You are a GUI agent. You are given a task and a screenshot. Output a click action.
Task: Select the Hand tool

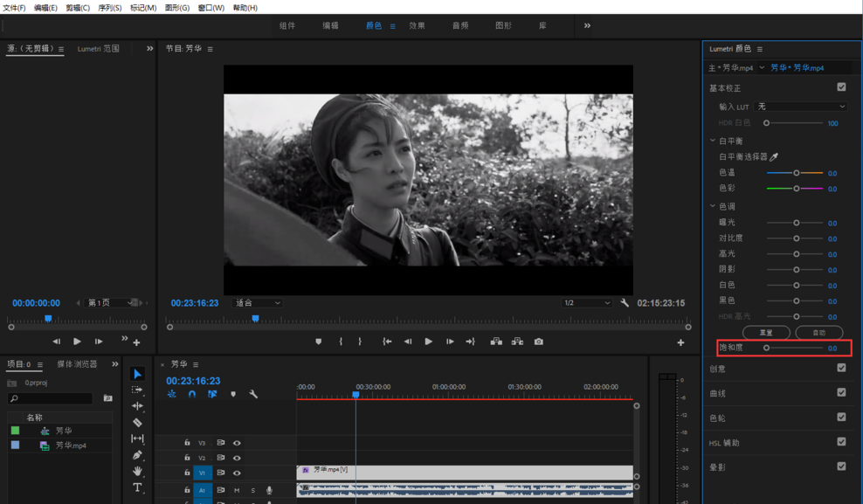pyautogui.click(x=137, y=470)
